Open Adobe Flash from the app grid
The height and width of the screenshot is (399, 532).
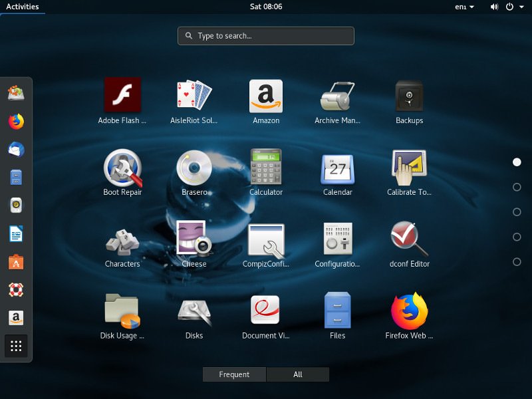pyautogui.click(x=122, y=101)
